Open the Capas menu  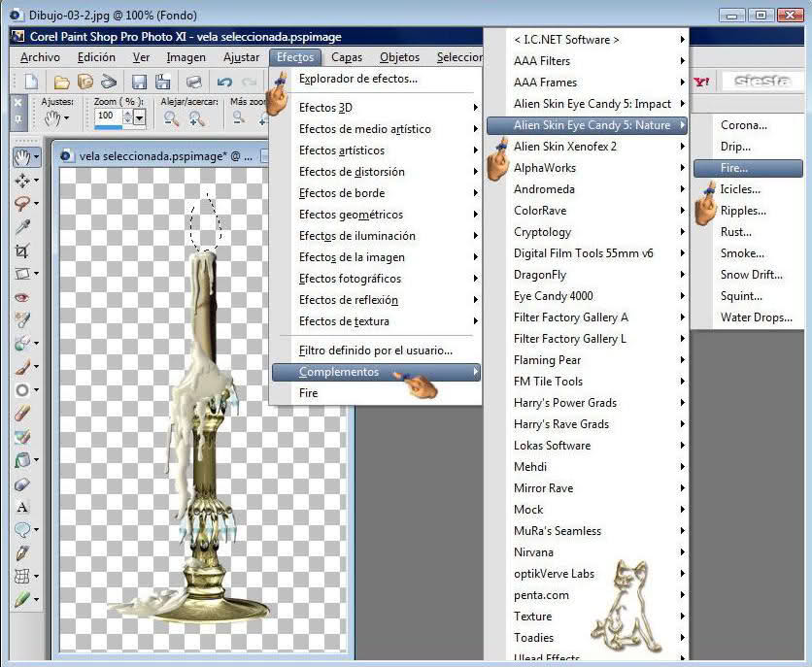[x=347, y=57]
